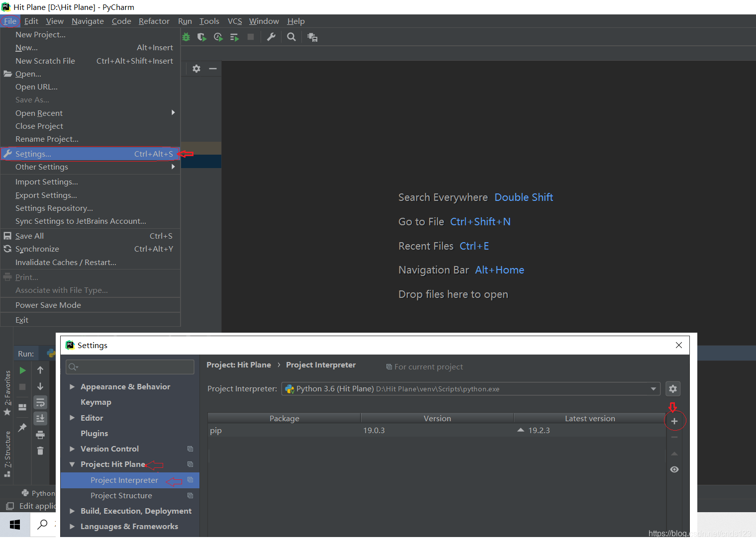
Task: Run with Coverage shield icon
Action: (x=201, y=37)
